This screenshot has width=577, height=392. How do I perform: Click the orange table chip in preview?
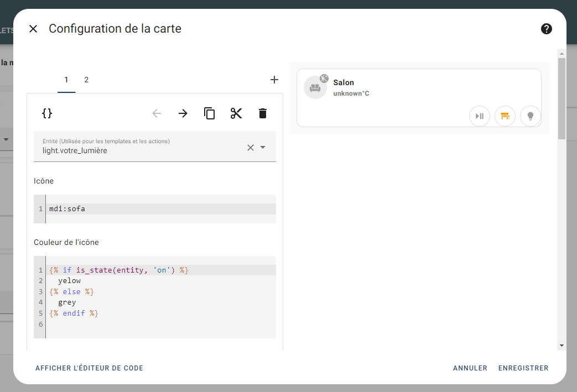505,116
